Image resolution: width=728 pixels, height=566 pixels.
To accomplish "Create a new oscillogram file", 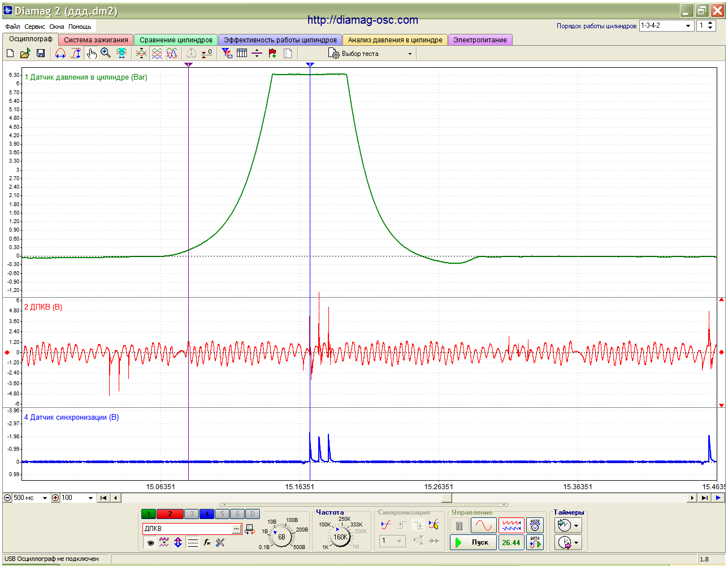I will 10,53.
